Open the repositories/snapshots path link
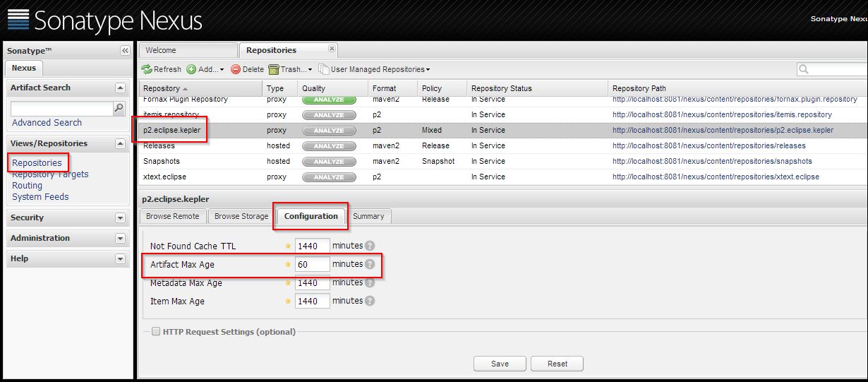 pos(712,162)
